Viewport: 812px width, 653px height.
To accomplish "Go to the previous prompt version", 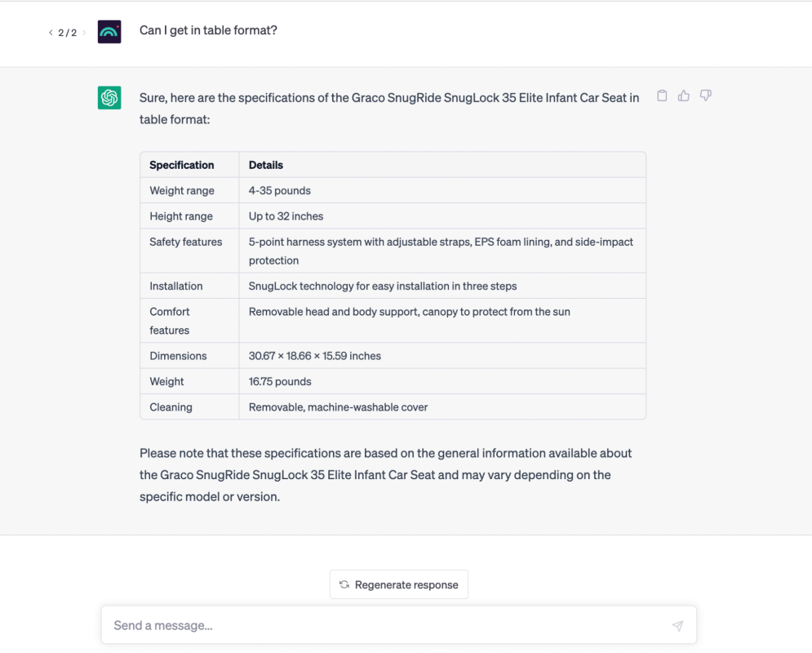I will [x=51, y=33].
